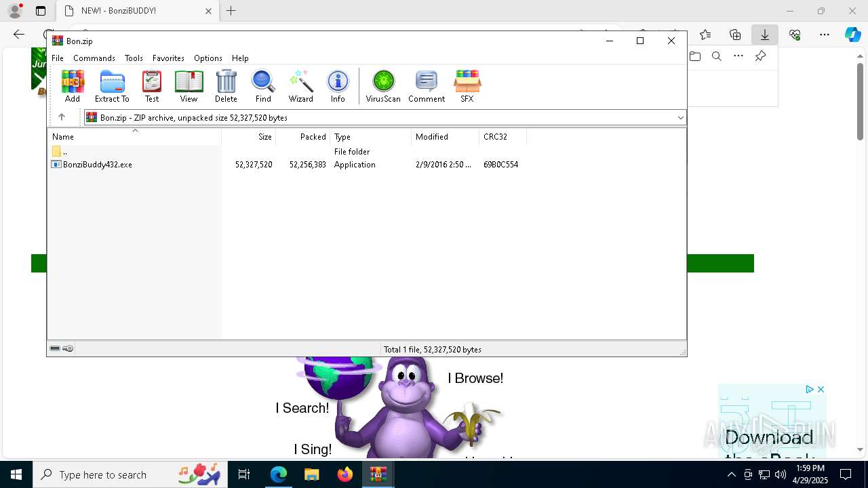Click the browser Back arrow

coord(19,35)
